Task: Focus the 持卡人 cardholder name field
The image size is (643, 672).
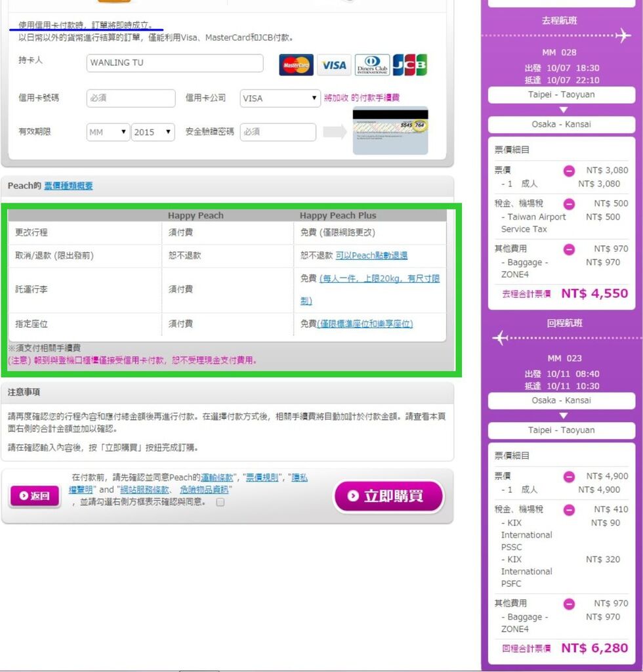Action: point(175,63)
